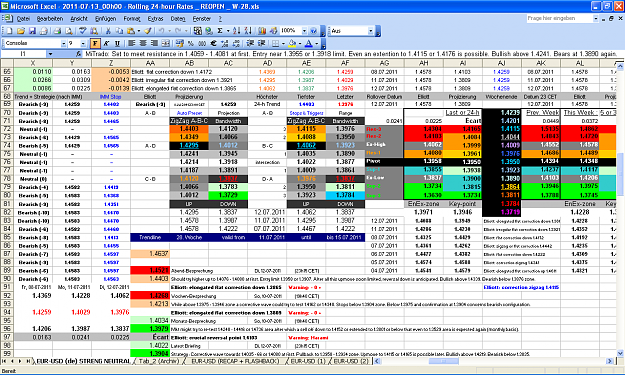Open the font size 9 dropdown

[x=83, y=43]
